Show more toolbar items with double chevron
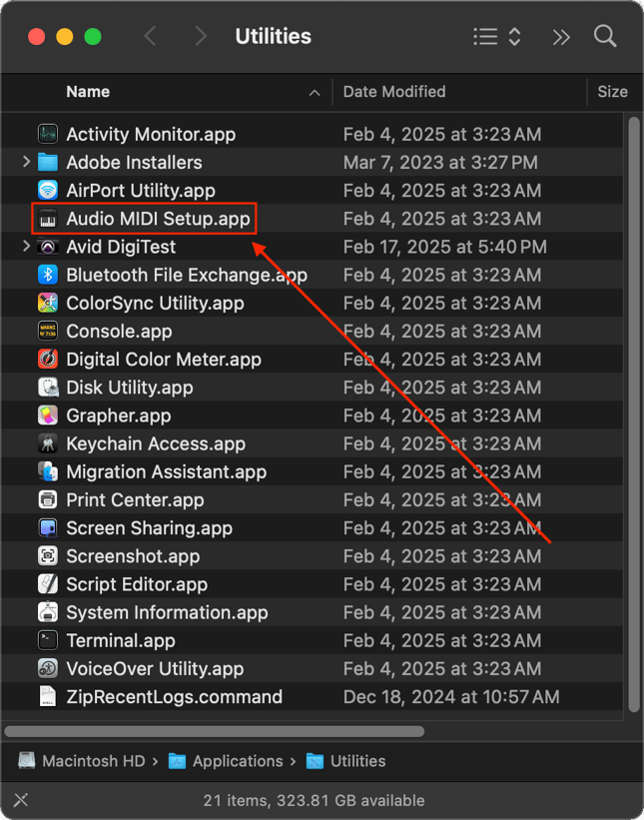The width and height of the screenshot is (644, 820). click(561, 37)
